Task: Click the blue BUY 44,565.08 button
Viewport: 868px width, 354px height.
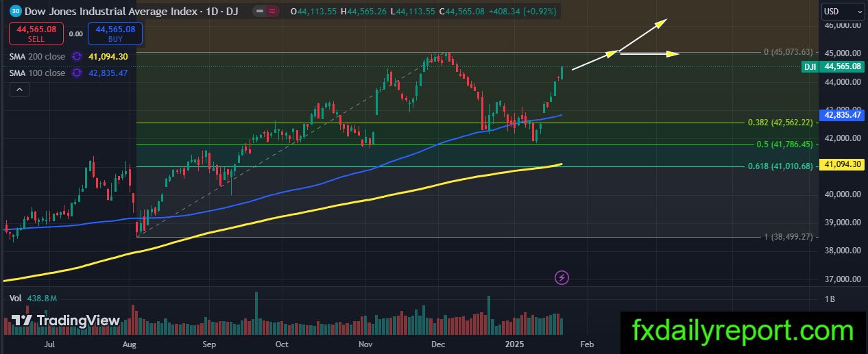Action: [115, 33]
